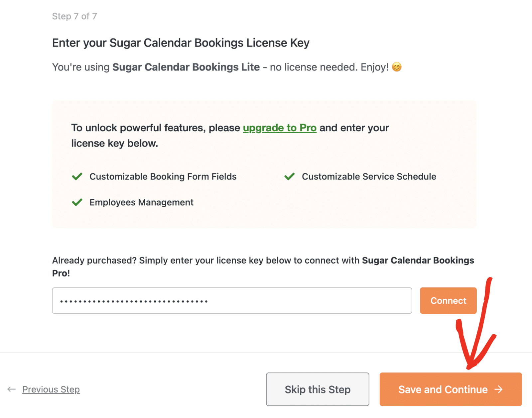Screen dimensions: 532x418
Task: Click the right arrow in Save and Continue
Action: click(498, 389)
